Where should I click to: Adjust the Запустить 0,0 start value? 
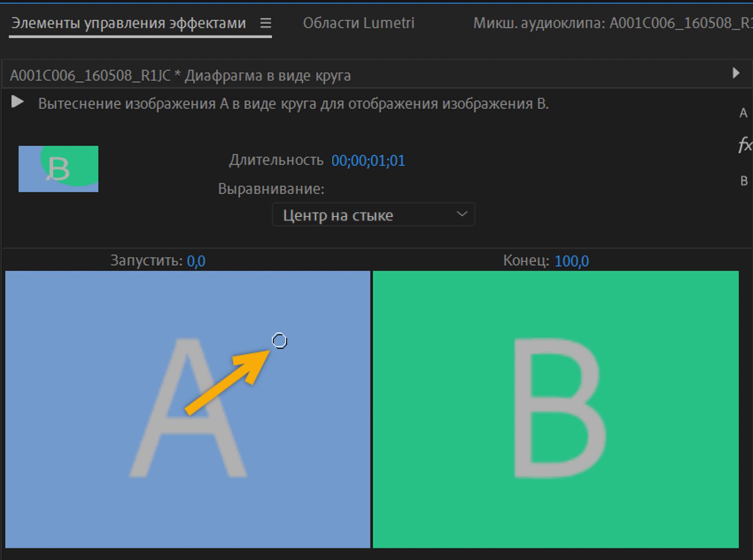[196, 260]
